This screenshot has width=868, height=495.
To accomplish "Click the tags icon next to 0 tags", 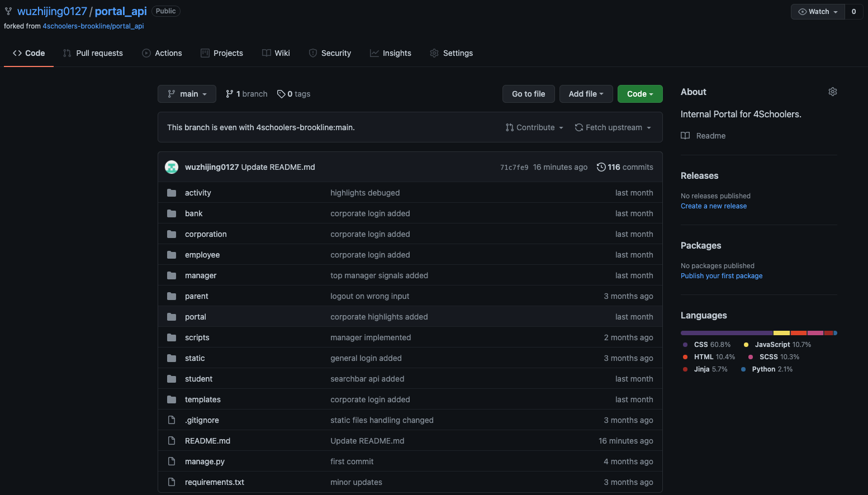I will (281, 94).
